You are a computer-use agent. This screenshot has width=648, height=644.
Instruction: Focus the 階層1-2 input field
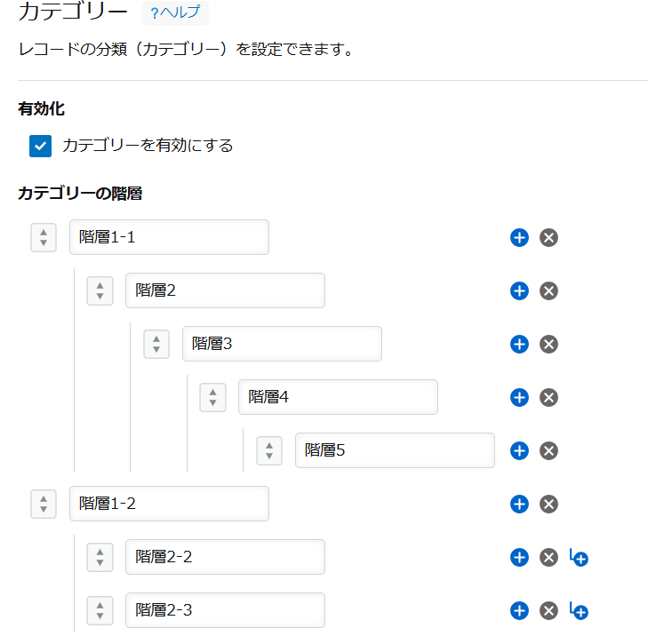169,504
